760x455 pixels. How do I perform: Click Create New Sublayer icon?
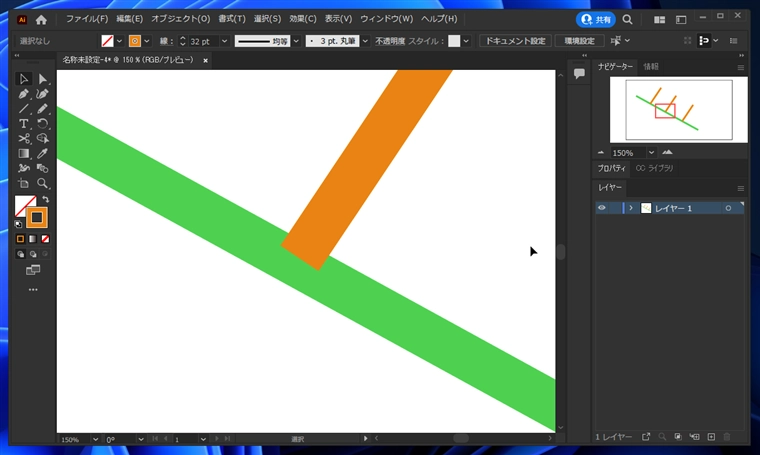(x=695, y=437)
